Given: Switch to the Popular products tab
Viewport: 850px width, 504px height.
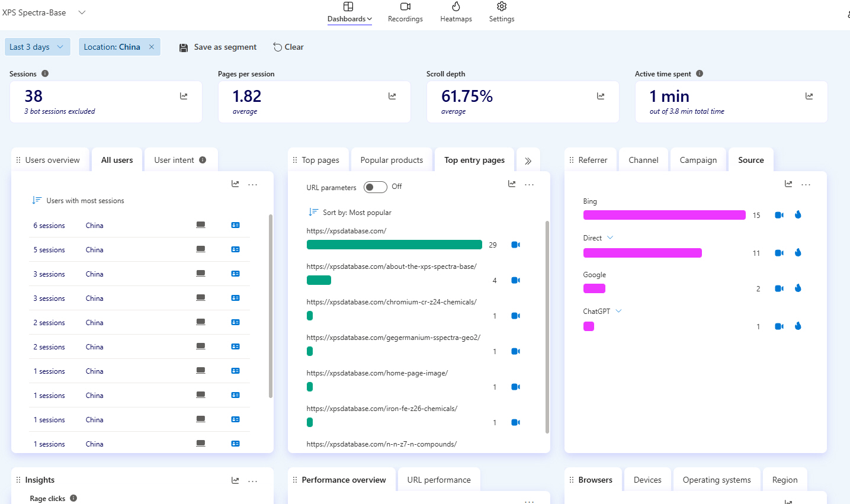Looking at the screenshot, I should click(x=392, y=160).
